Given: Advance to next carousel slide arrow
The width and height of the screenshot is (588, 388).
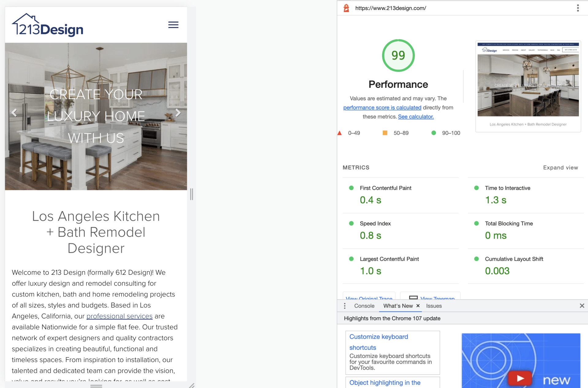Looking at the screenshot, I should pyautogui.click(x=178, y=113).
